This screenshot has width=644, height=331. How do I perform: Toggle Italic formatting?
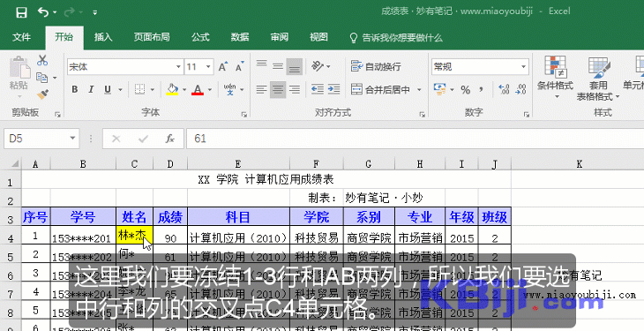91,89
